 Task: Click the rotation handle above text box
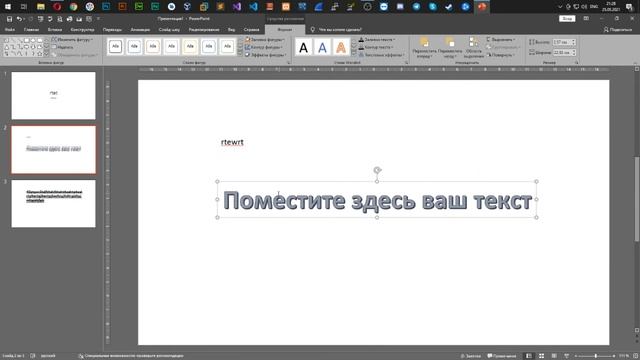(x=377, y=170)
